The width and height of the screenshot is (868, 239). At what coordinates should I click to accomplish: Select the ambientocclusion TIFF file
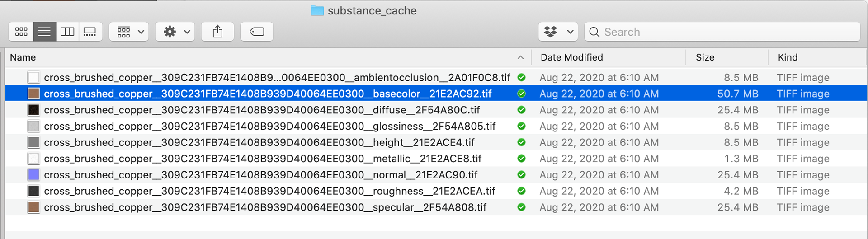tap(277, 78)
